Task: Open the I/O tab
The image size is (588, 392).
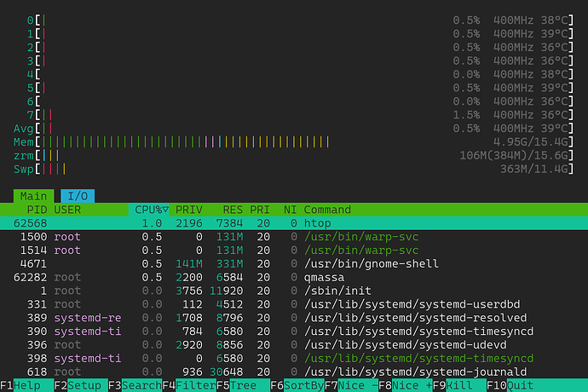Action: [78, 196]
